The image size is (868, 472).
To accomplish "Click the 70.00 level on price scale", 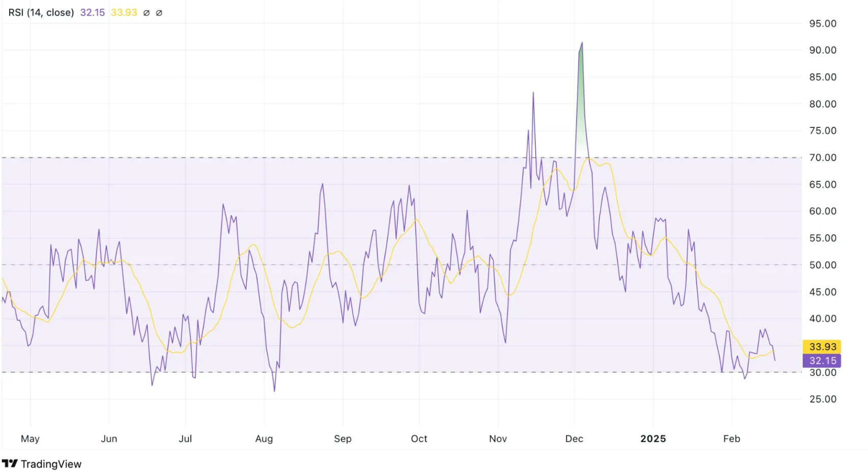I will 823,157.
